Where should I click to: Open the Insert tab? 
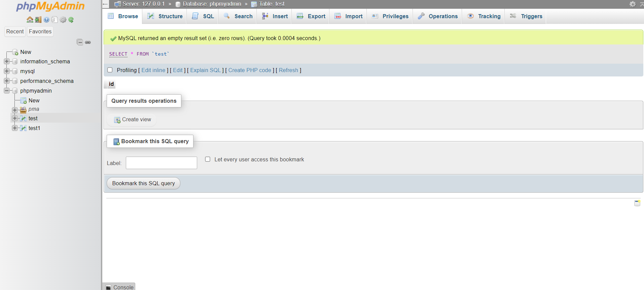(x=275, y=16)
